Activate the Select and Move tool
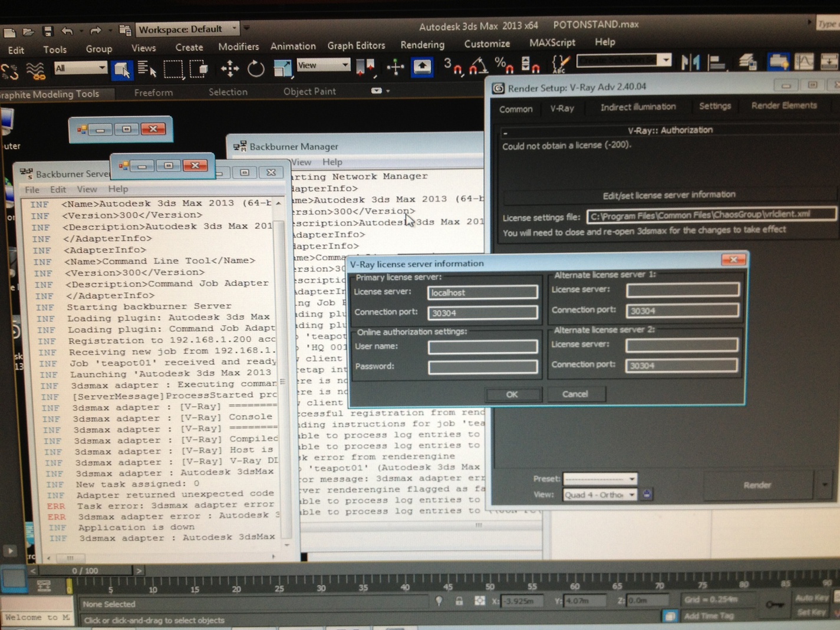Screen dimensions: 840x630 click(229, 68)
